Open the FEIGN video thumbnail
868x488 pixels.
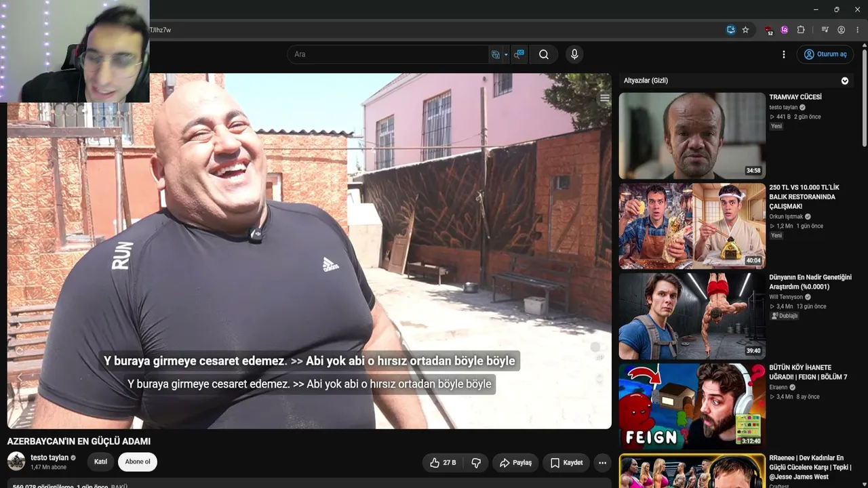[x=692, y=406]
